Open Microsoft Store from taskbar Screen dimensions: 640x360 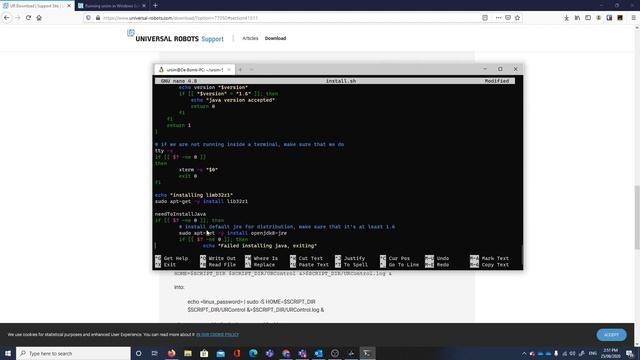[x=204, y=353]
